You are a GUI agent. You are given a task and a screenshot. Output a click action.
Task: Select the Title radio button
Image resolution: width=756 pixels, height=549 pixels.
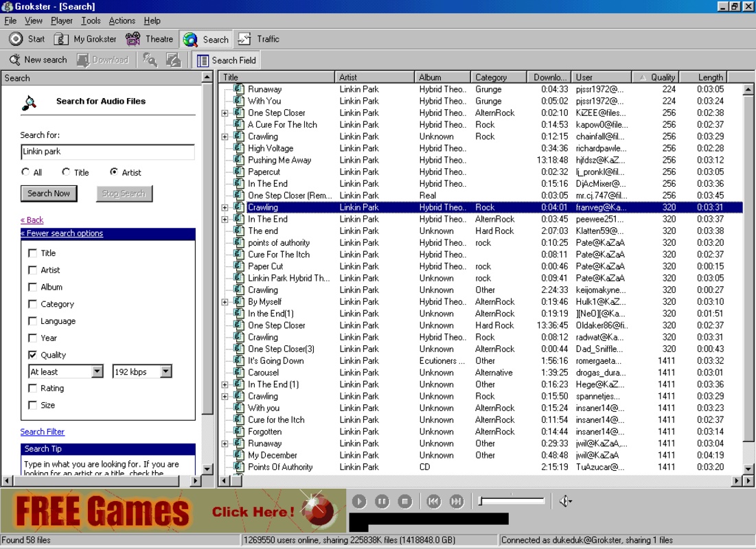point(67,172)
